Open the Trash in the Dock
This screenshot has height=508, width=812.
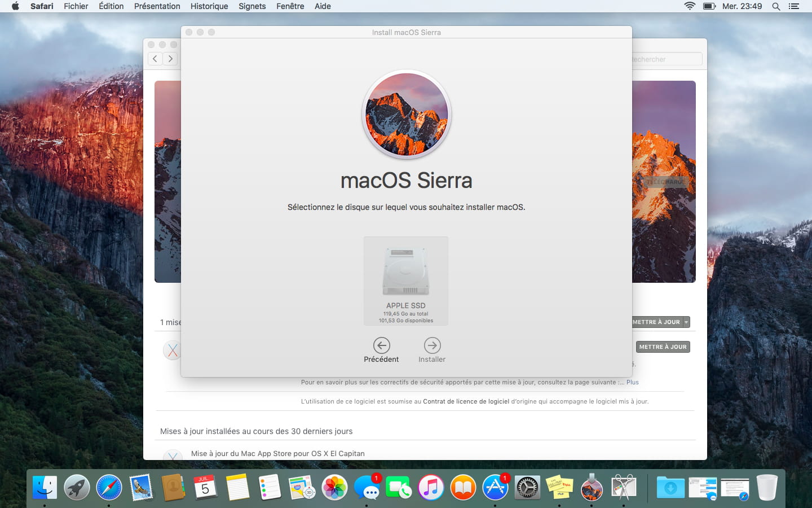(x=767, y=487)
